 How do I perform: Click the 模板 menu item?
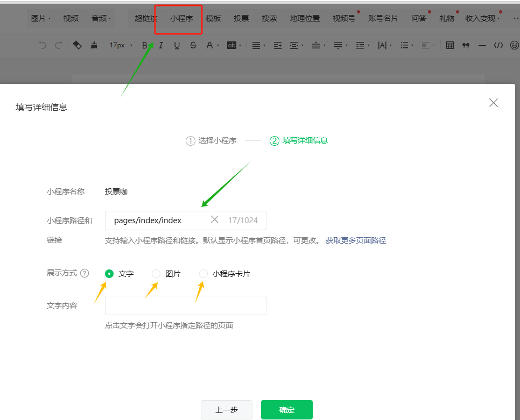coord(213,18)
